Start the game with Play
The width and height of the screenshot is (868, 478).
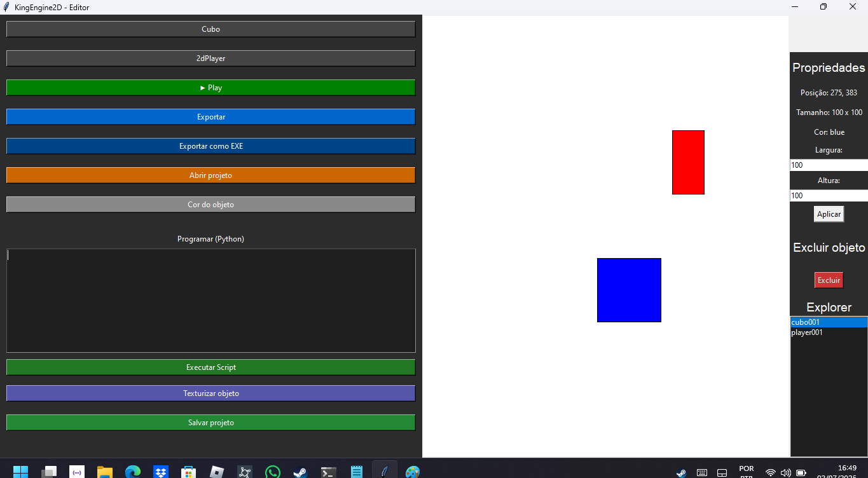click(210, 88)
